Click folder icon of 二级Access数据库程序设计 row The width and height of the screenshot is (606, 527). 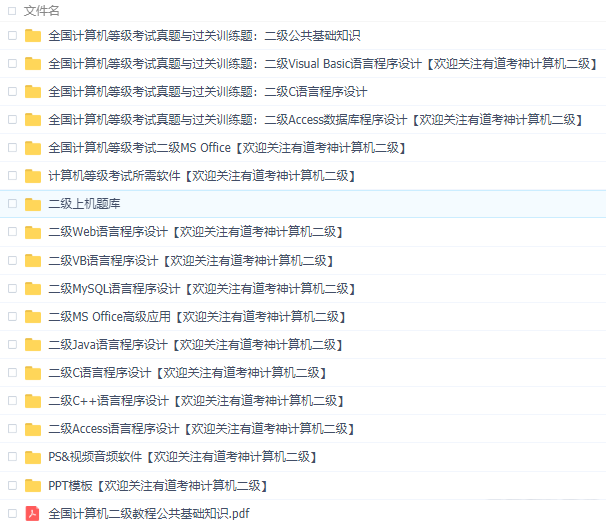click(x=33, y=119)
